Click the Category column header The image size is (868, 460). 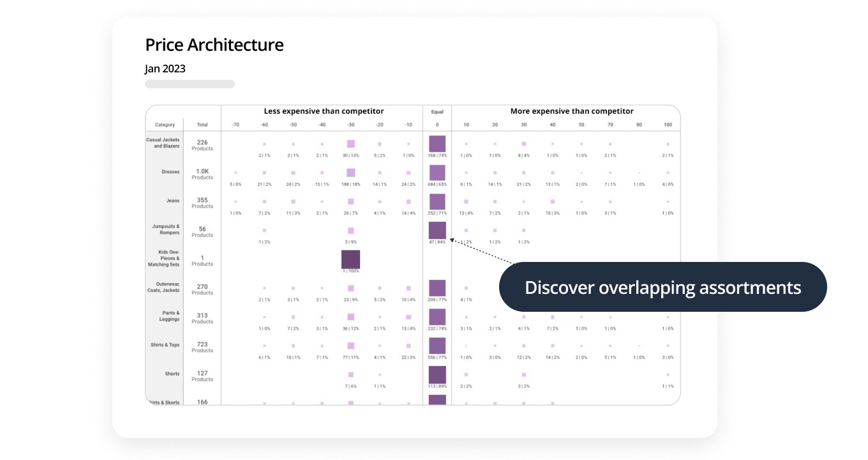[x=165, y=125]
